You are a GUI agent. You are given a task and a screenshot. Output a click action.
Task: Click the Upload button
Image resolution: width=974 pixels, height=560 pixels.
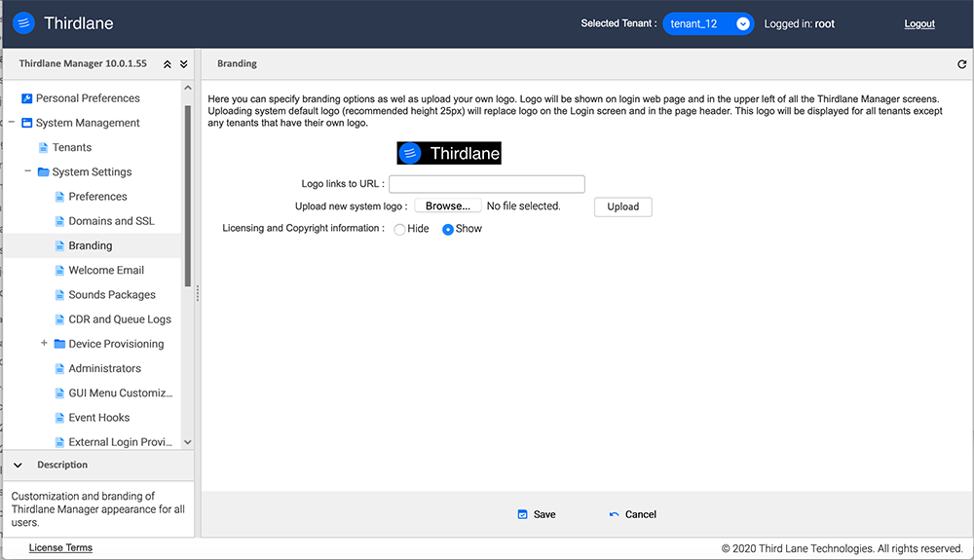click(x=623, y=206)
